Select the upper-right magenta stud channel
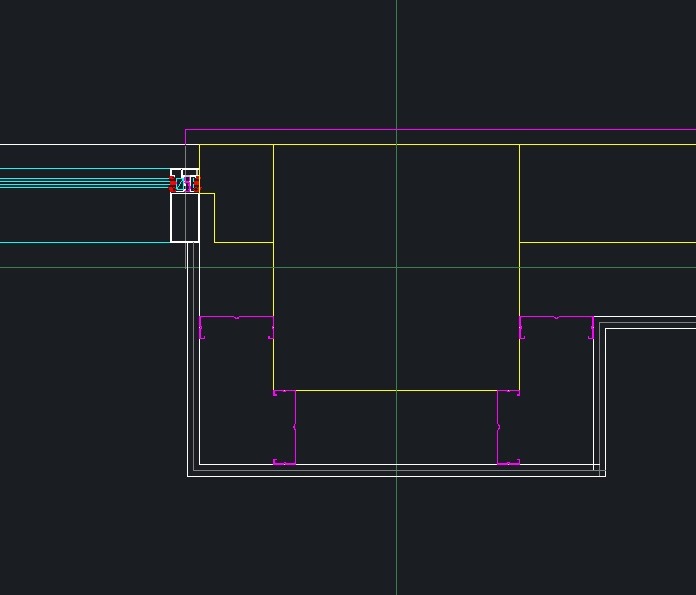This screenshot has height=595, width=696. [556, 317]
